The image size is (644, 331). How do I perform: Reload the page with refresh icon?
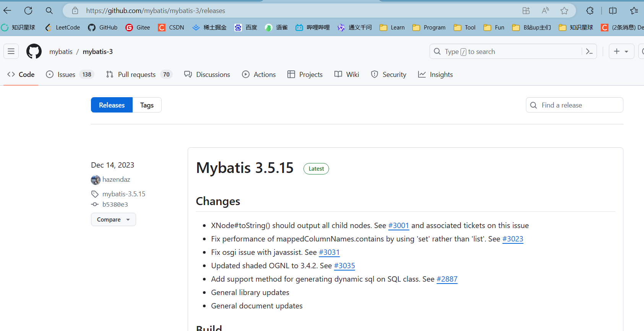28,11
